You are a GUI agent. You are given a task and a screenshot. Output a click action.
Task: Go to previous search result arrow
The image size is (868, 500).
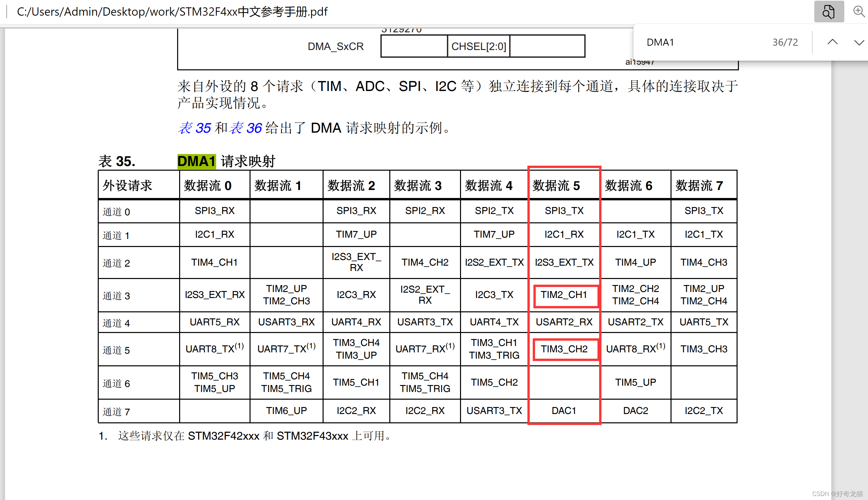click(x=832, y=42)
